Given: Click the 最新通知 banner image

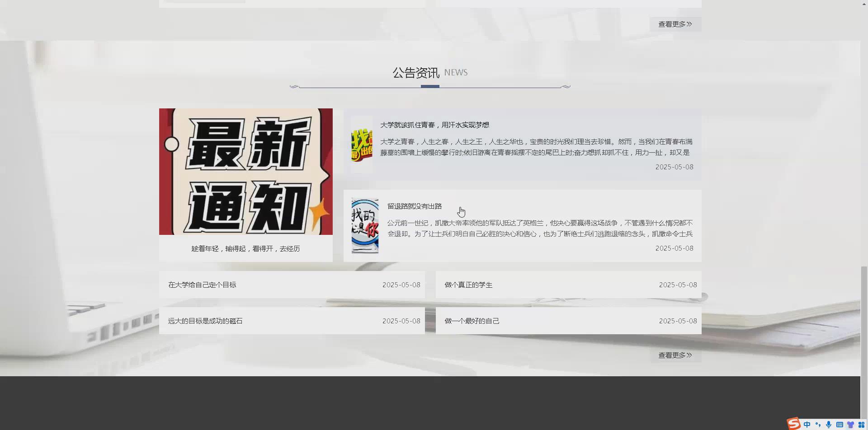Looking at the screenshot, I should click(x=245, y=171).
